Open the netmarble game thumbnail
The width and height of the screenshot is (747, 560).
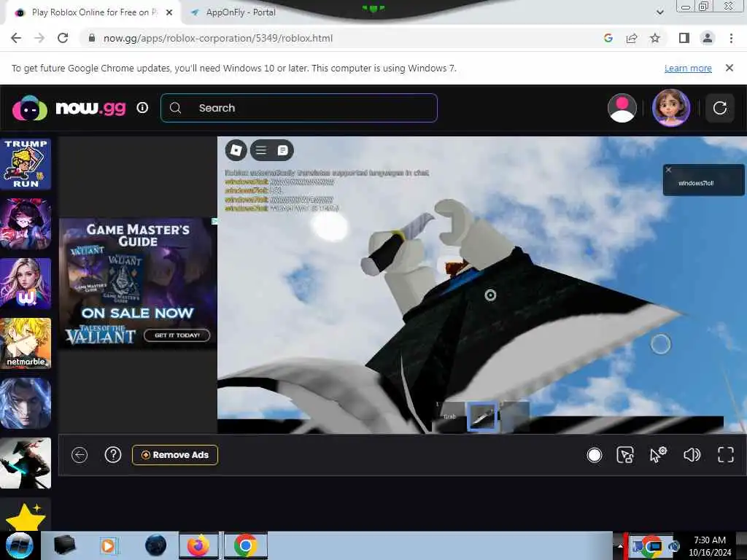[x=26, y=343]
